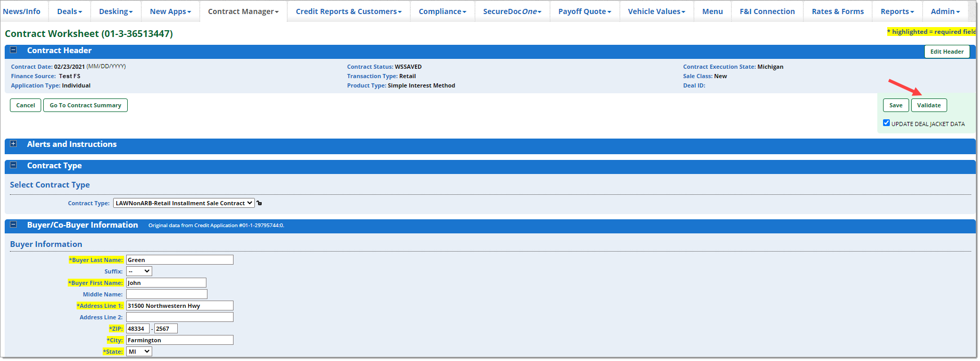Click the Validate button
The width and height of the screenshot is (980, 361).
pos(929,105)
